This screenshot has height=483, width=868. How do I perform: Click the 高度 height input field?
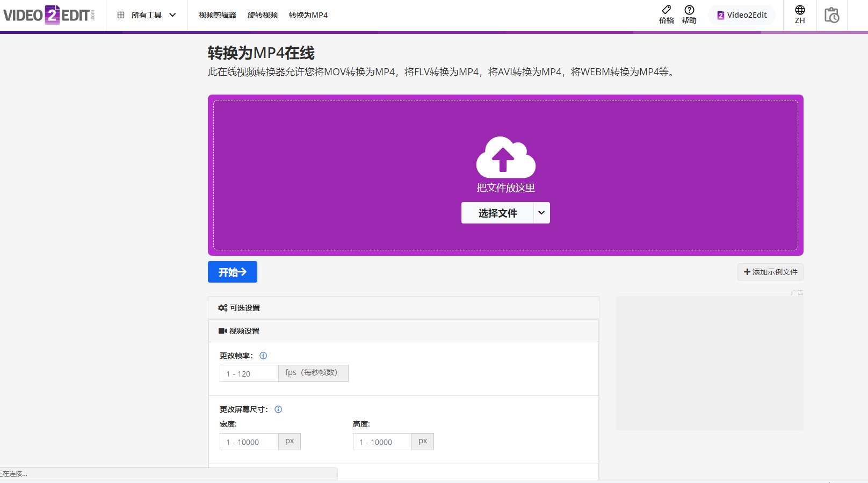(382, 442)
